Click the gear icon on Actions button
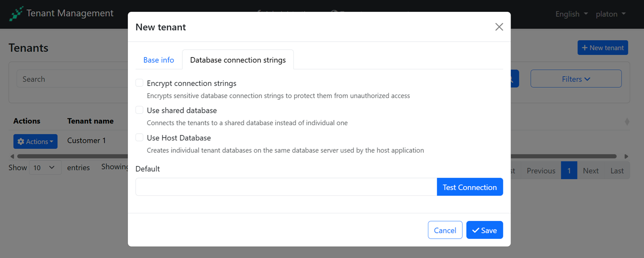 [x=21, y=142]
